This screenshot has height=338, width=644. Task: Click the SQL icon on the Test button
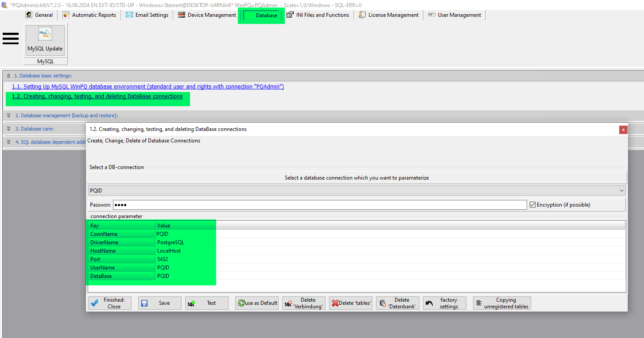click(191, 303)
